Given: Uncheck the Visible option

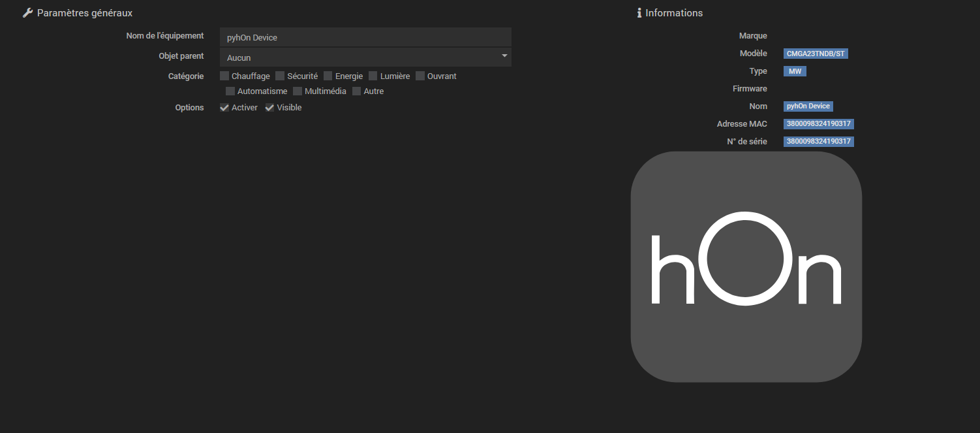Looking at the screenshot, I should pyautogui.click(x=269, y=107).
